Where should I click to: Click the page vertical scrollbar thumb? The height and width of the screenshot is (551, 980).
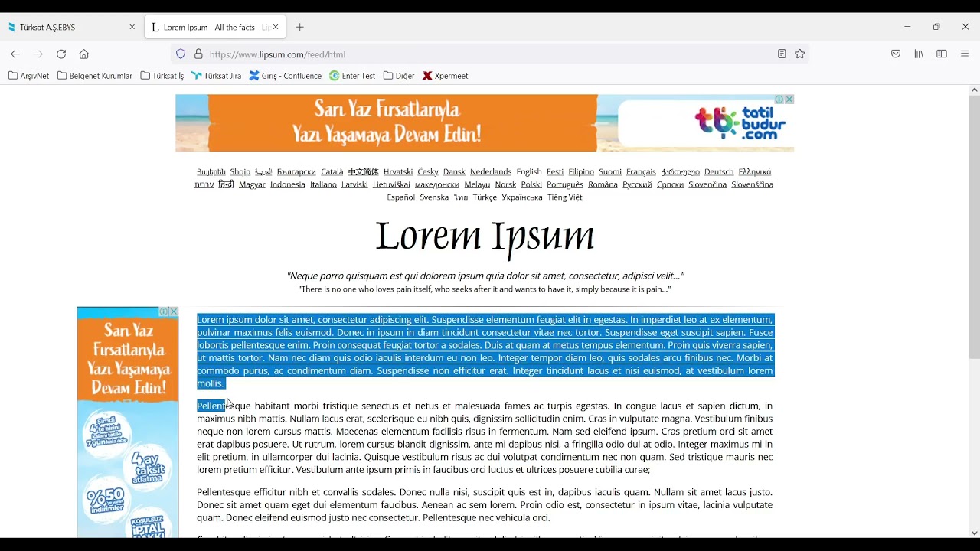[x=974, y=227]
